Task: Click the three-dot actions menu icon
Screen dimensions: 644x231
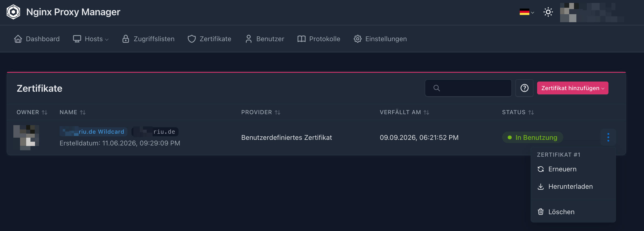Action: click(x=608, y=137)
